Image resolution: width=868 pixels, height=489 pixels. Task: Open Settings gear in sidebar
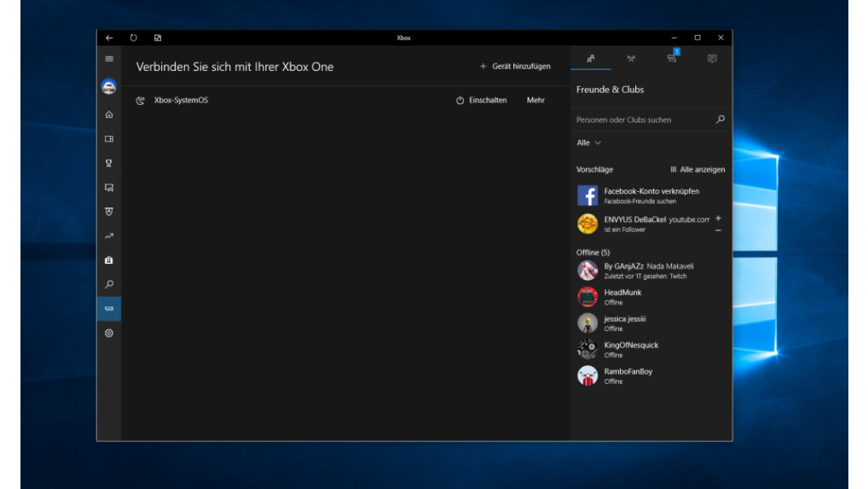(x=109, y=334)
